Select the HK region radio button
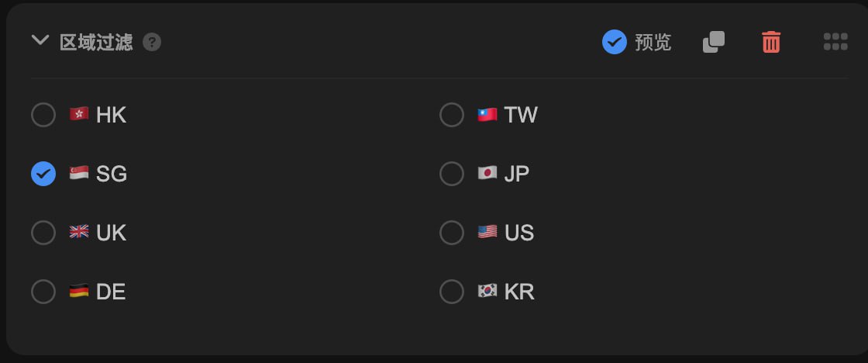This screenshot has height=363, width=868. [x=43, y=116]
